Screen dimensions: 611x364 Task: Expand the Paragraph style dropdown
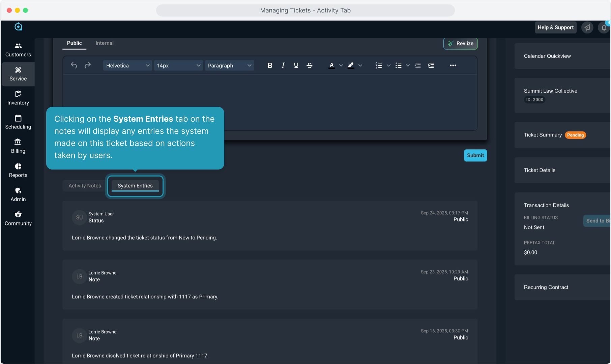pos(229,65)
